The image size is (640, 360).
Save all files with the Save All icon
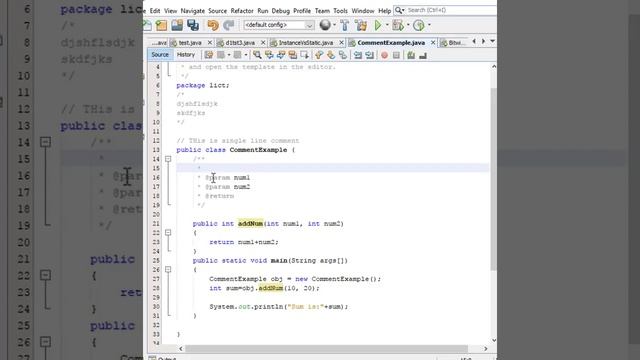[193, 25]
